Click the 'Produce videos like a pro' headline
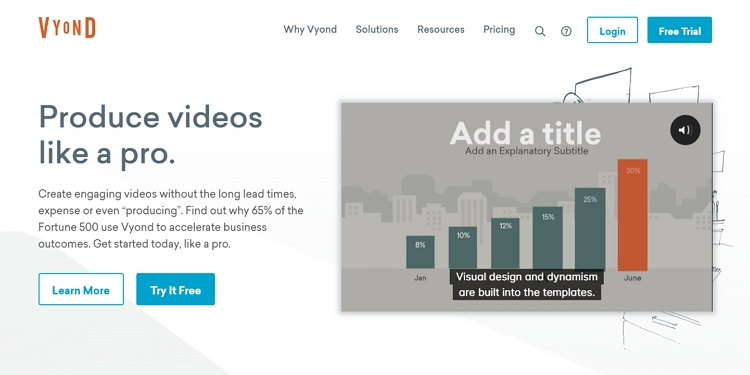Screen dimensions: 750x375 150,135
